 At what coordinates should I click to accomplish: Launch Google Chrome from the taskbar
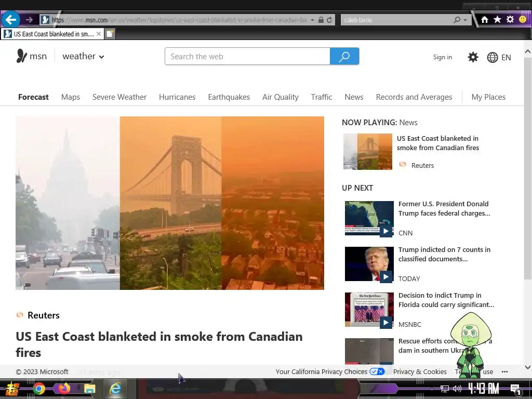tap(39, 389)
